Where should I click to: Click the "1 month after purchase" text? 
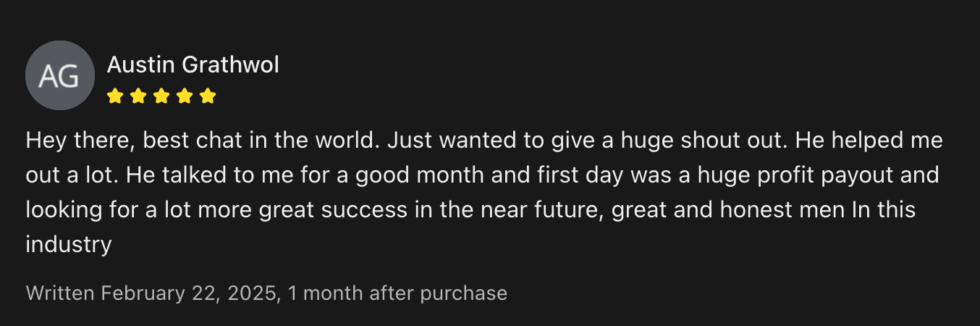pos(397,293)
